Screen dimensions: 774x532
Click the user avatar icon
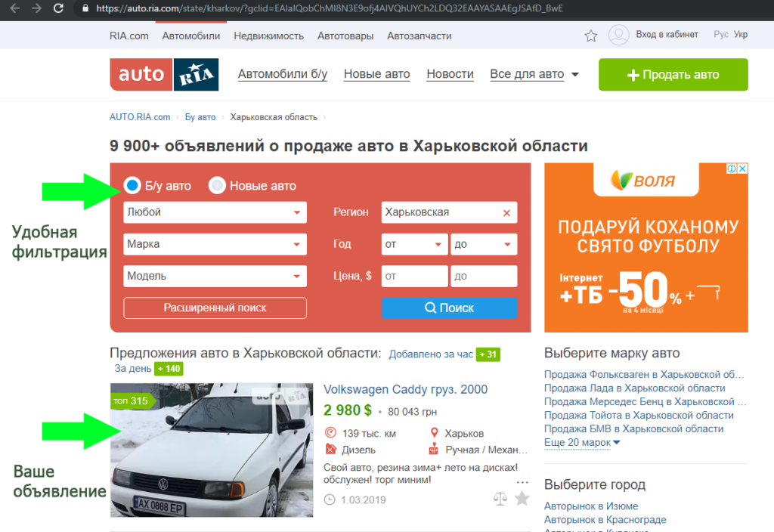[x=618, y=35]
